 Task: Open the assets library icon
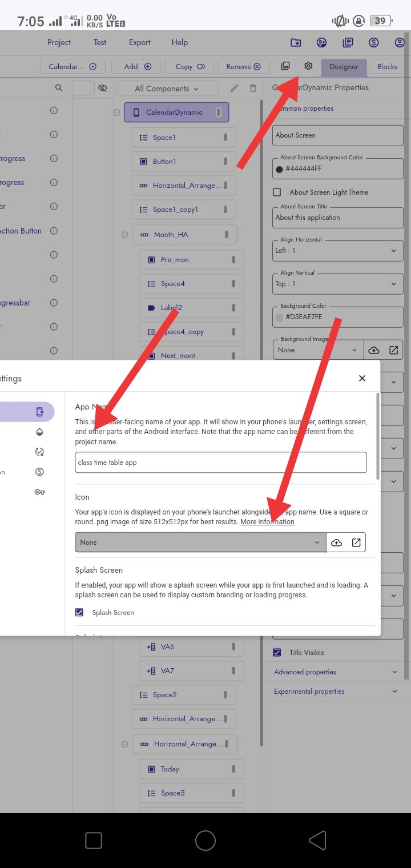click(286, 66)
